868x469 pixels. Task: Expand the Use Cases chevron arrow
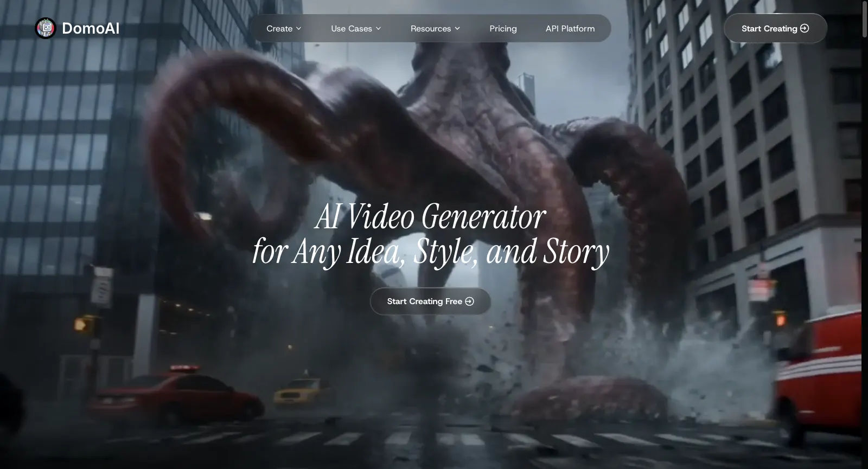tap(378, 29)
